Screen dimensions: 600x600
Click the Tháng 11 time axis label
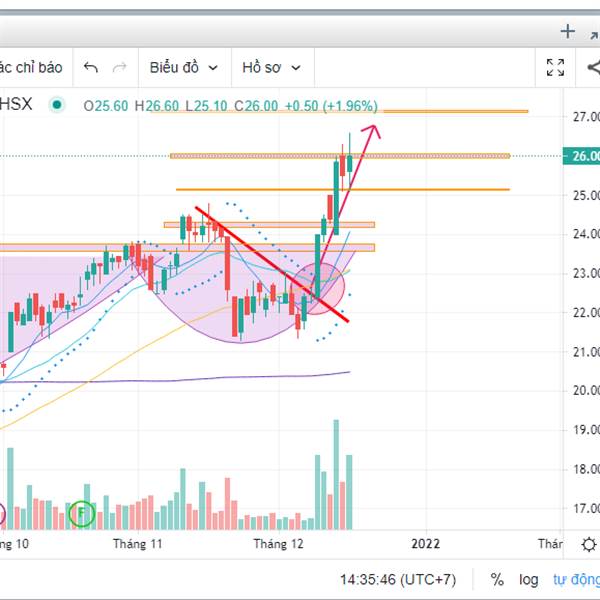(x=137, y=544)
